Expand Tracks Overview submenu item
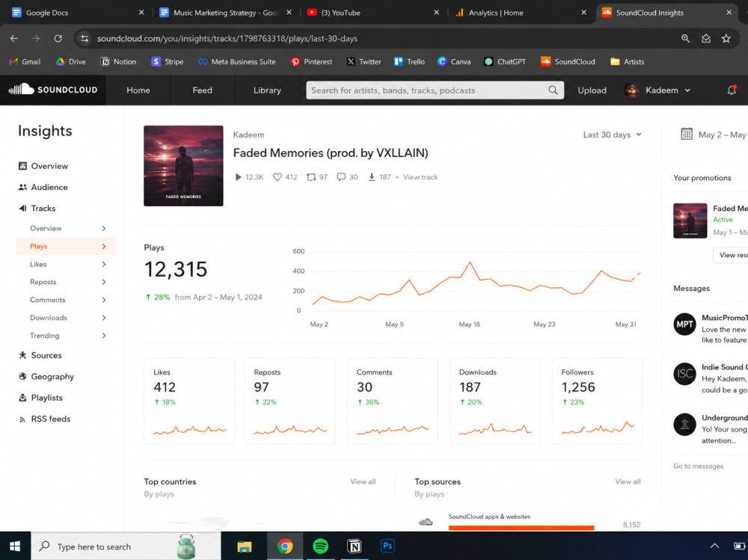Screen dimensions: 748x560 coord(66,229)
